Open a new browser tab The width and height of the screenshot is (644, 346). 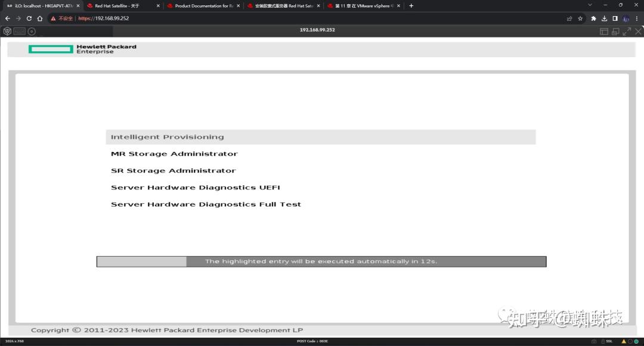pos(410,5)
